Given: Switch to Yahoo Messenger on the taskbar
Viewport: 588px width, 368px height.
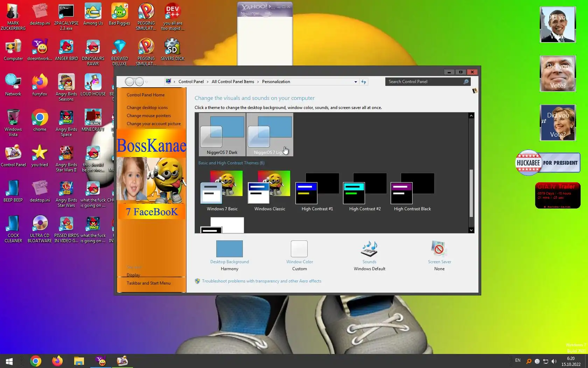Looking at the screenshot, I should pyautogui.click(x=101, y=361).
